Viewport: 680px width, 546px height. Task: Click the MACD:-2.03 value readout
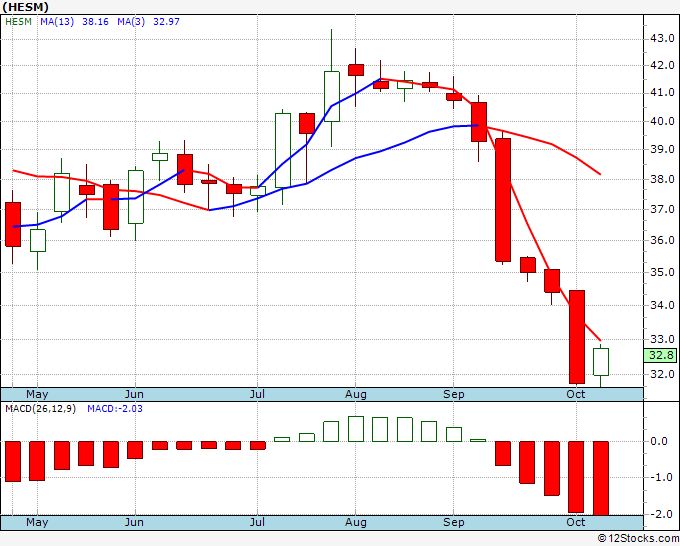(x=115, y=409)
